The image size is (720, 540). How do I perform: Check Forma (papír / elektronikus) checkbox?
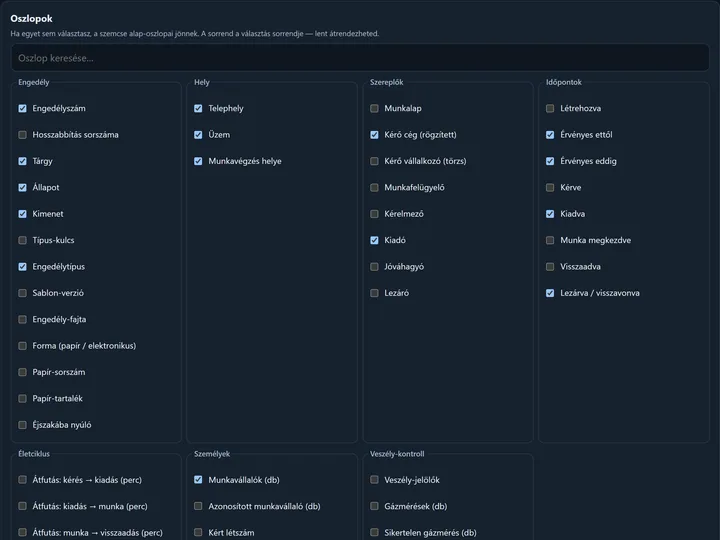point(22,346)
